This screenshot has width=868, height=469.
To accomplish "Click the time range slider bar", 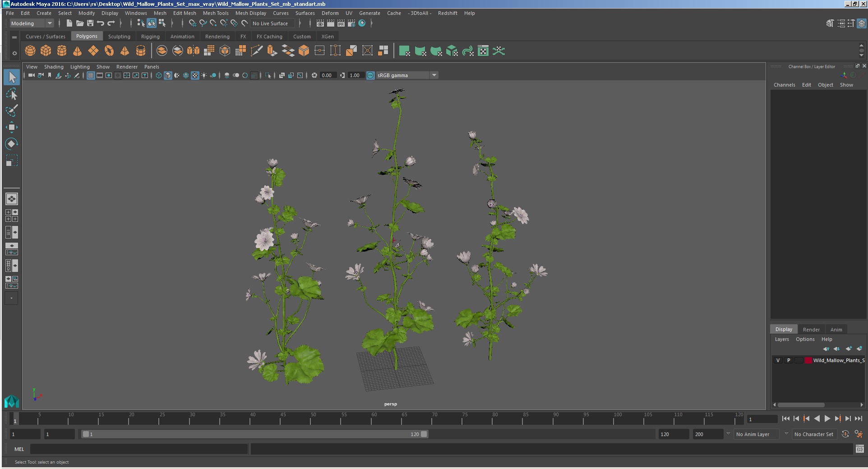I will click(254, 434).
